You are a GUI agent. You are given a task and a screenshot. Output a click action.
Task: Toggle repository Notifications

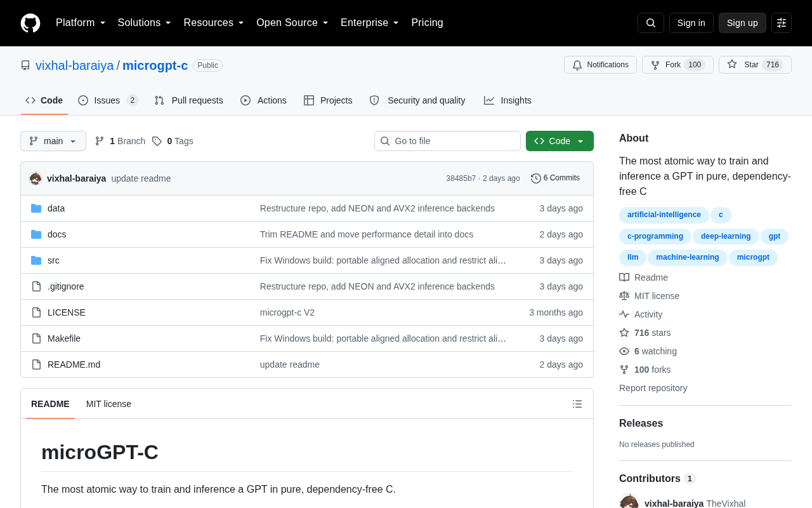(x=600, y=65)
